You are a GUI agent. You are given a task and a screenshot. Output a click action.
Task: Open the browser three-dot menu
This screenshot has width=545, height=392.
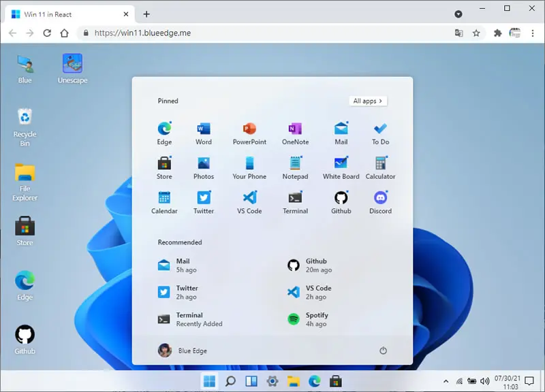pyautogui.click(x=533, y=33)
